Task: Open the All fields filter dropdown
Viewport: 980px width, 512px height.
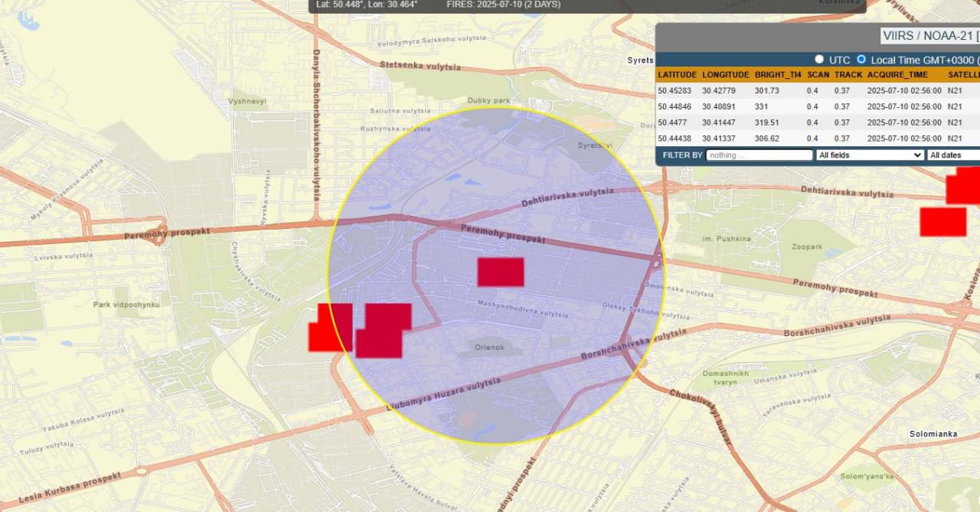Action: click(x=870, y=155)
